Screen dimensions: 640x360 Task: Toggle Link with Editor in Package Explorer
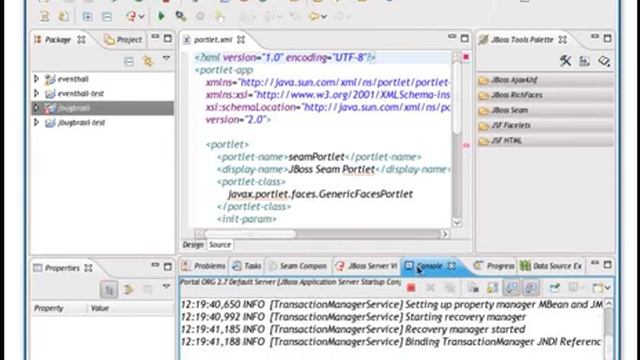click(148, 62)
